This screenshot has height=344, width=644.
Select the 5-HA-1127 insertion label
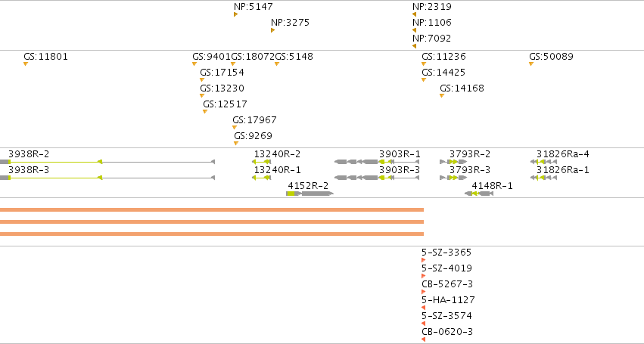(x=448, y=300)
